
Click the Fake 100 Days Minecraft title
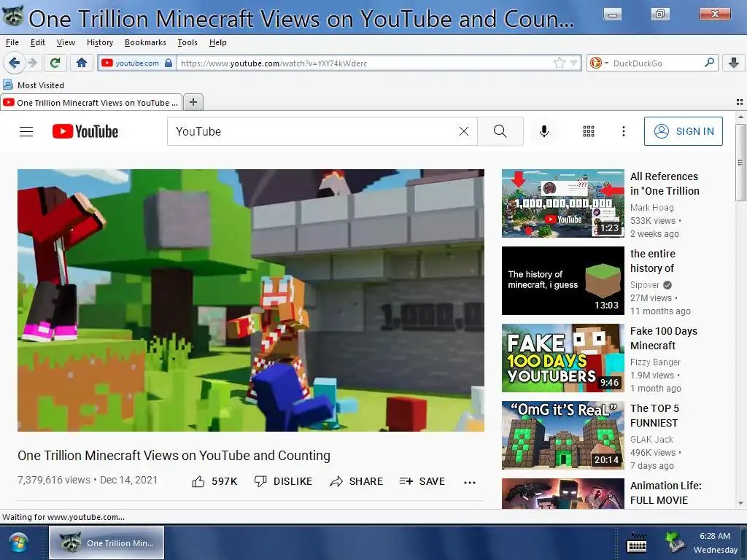point(664,338)
